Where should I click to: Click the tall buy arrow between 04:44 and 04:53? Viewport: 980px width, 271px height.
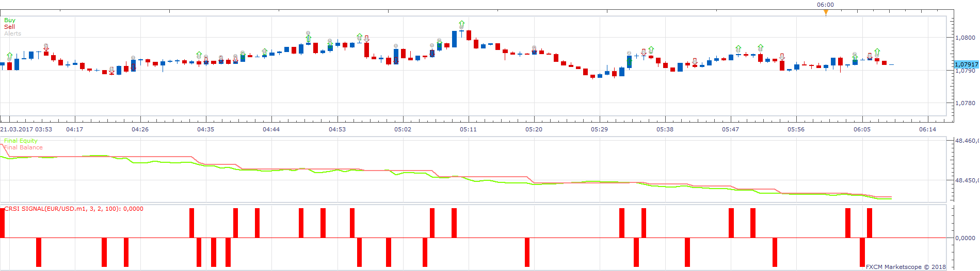(308, 38)
